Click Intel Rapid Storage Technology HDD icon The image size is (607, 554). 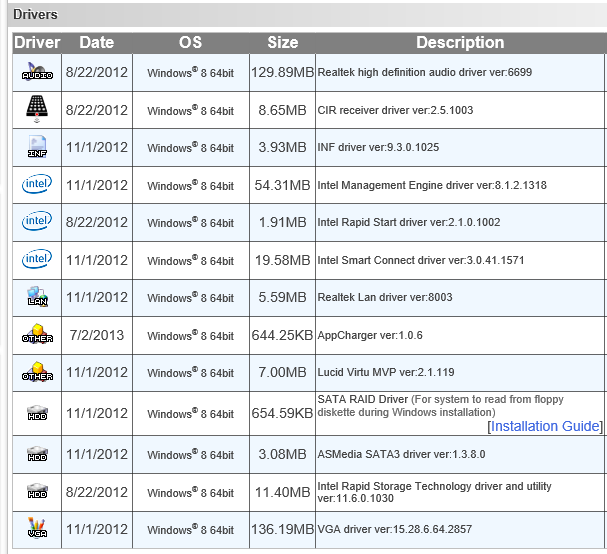pyautogui.click(x=37, y=491)
